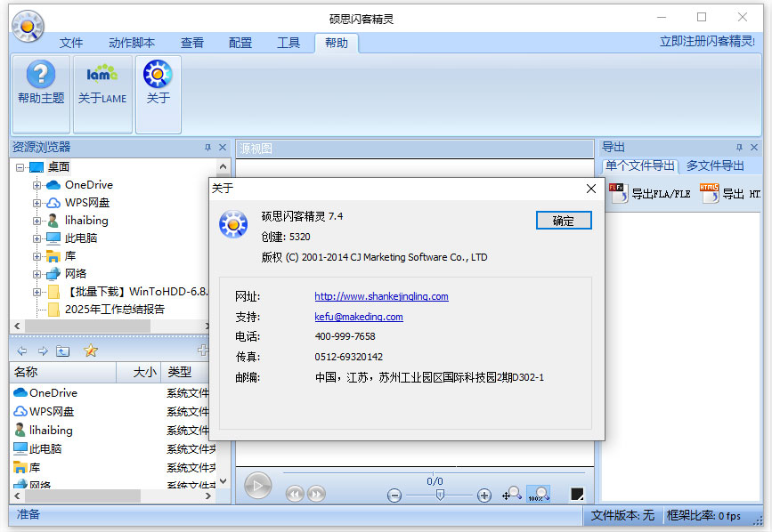Select the 帮助 ribbon tab
The width and height of the screenshot is (772, 532).
[337, 44]
